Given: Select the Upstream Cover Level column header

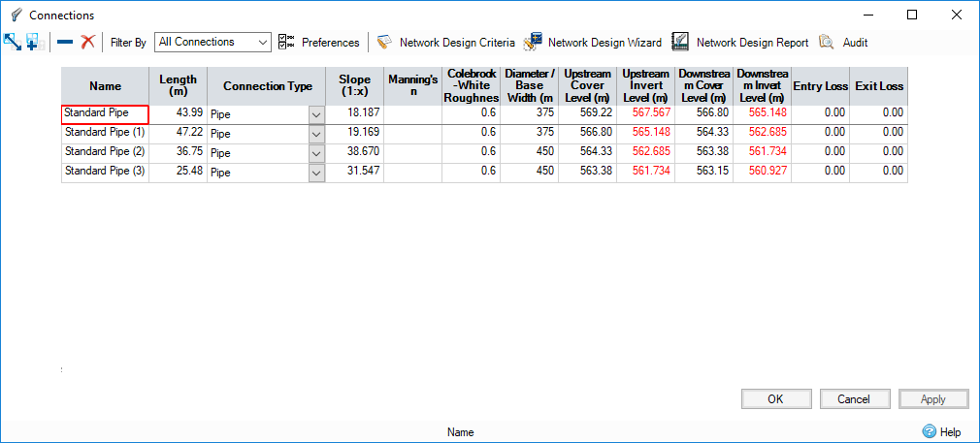Looking at the screenshot, I should 587,86.
